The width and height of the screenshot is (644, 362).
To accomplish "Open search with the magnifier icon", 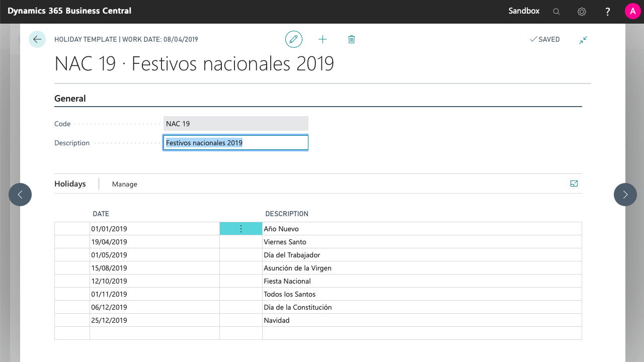I will click(556, 12).
